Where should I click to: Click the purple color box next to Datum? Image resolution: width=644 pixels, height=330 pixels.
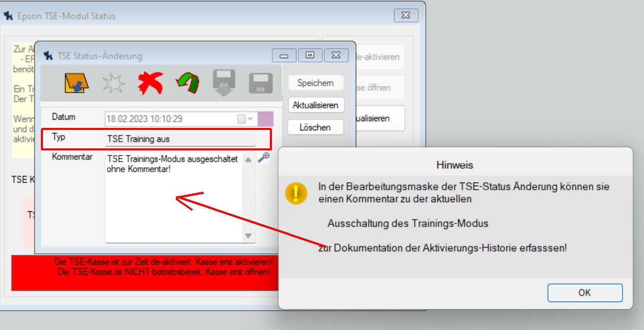click(x=266, y=119)
